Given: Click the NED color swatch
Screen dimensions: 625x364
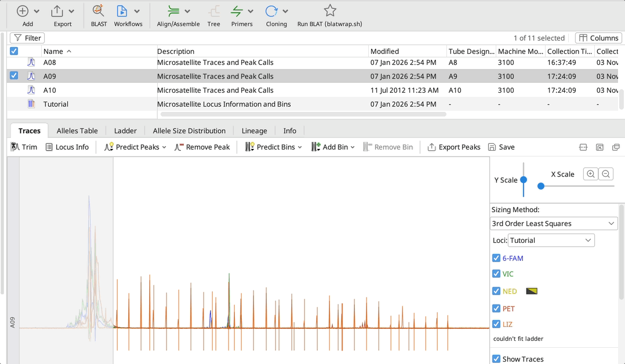Looking at the screenshot, I should [531, 292].
